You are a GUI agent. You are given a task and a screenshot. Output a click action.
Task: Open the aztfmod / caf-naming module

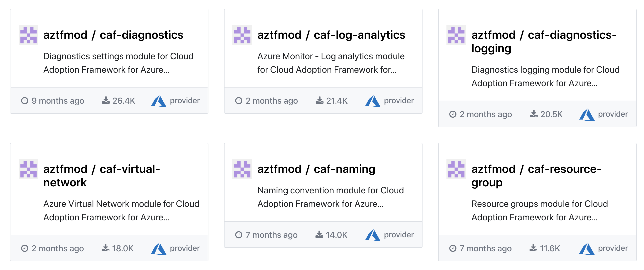(x=316, y=169)
